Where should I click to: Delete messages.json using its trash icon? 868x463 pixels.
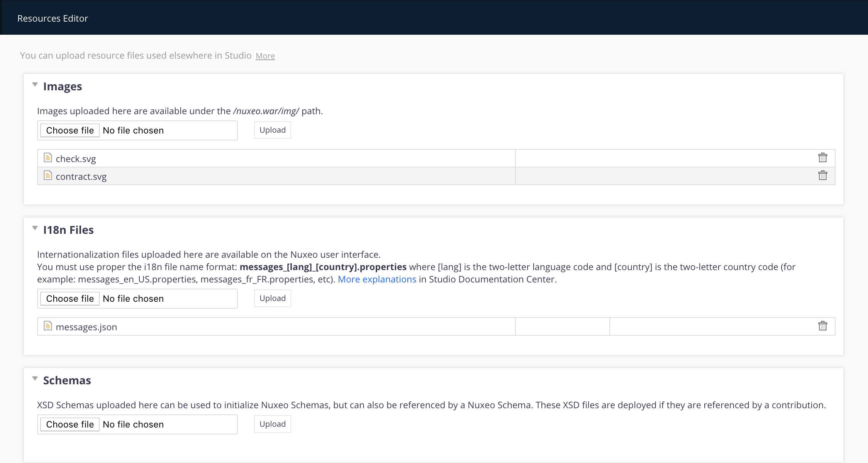(x=822, y=326)
